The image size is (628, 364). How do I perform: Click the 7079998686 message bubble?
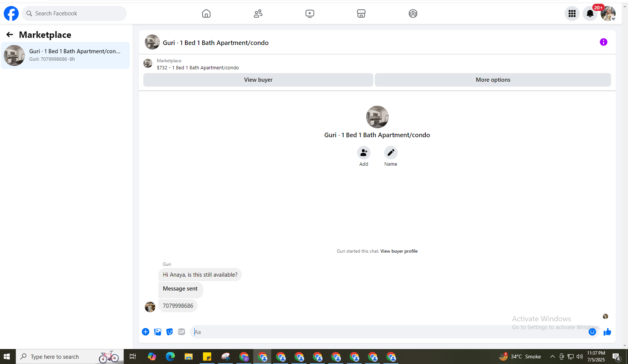178,306
